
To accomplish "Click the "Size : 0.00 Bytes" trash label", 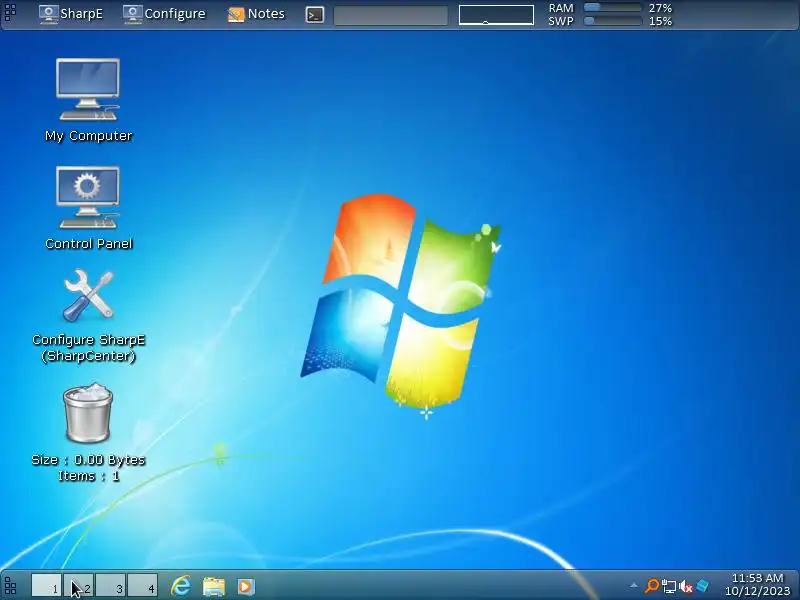I will 88,460.
